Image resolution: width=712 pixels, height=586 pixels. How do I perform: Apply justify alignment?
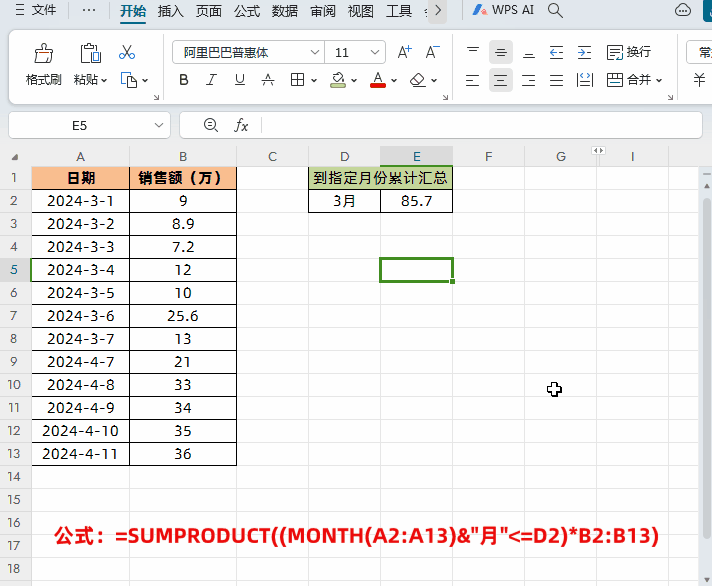pyautogui.click(x=556, y=80)
